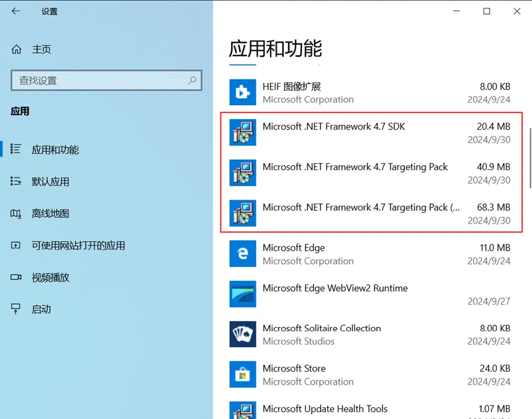
Task: Select Microsoft .NET Framework 4.7 SDK entry
Action: tap(333, 127)
